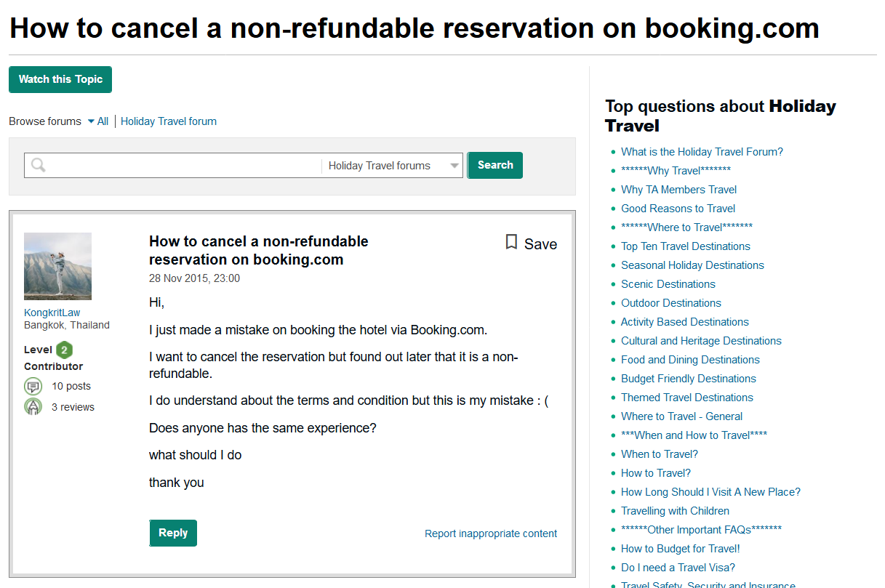
Task: Open Travelling with Children
Action: pyautogui.click(x=675, y=511)
